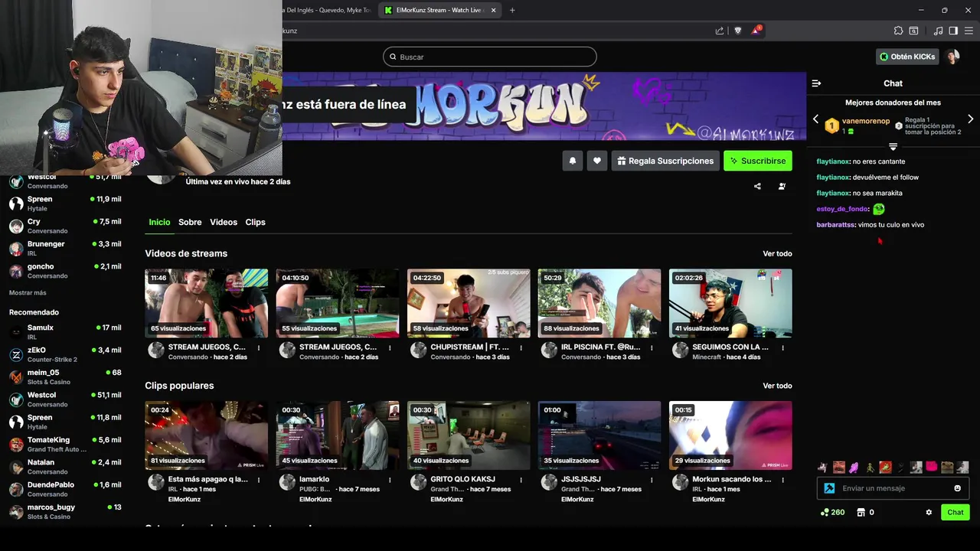Open the user profile avatar menu

pyautogui.click(x=952, y=57)
